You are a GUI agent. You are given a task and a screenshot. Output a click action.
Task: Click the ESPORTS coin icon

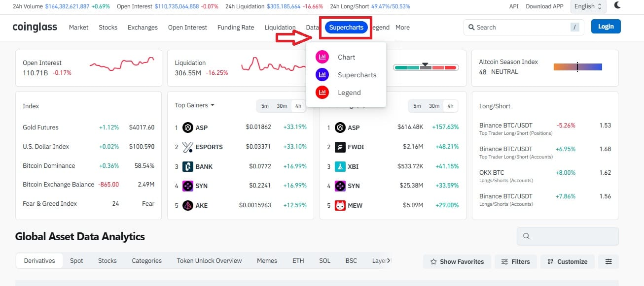pos(188,147)
